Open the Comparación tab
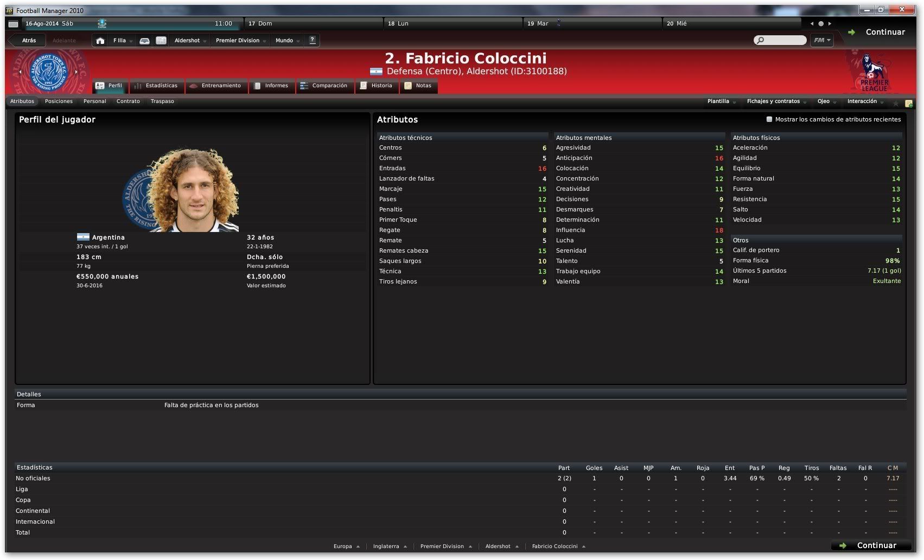 [x=324, y=86]
